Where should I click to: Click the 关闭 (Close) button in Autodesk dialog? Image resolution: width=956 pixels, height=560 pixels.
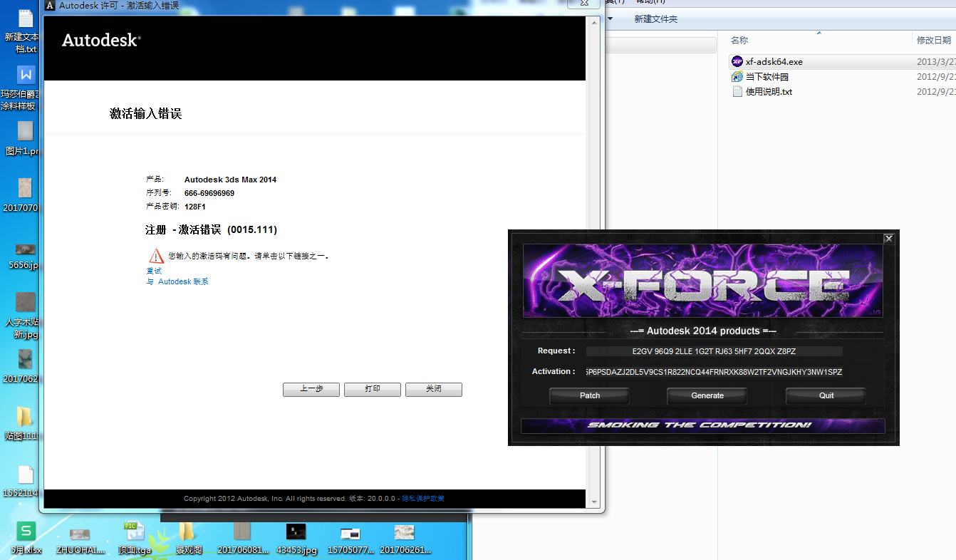coord(434,390)
